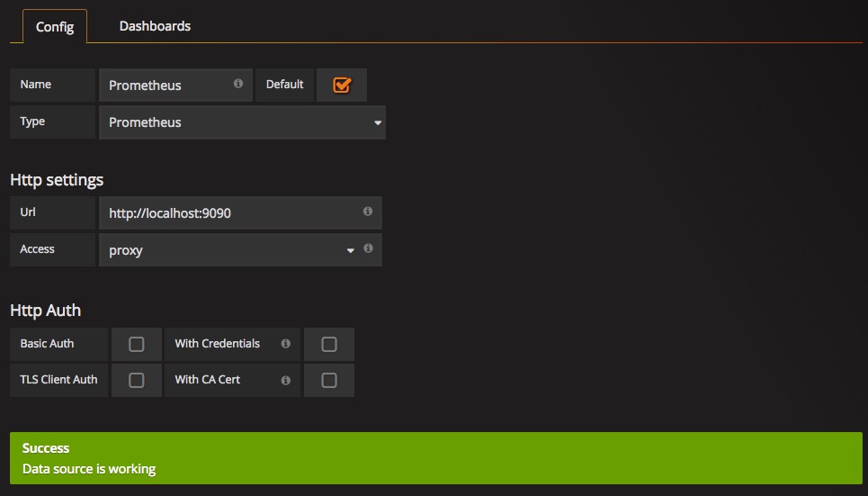Click the Url field info icon
Viewport: 868px width, 496px height.
pyautogui.click(x=368, y=212)
